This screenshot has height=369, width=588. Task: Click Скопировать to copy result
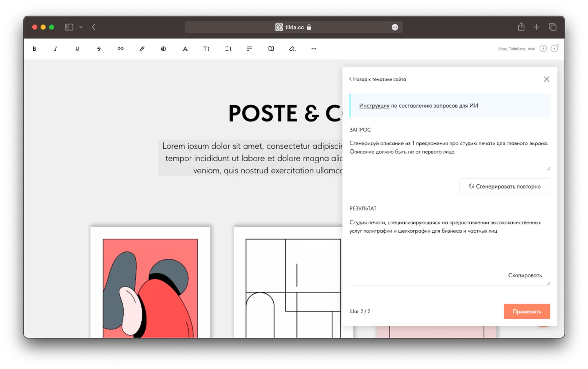click(x=525, y=276)
